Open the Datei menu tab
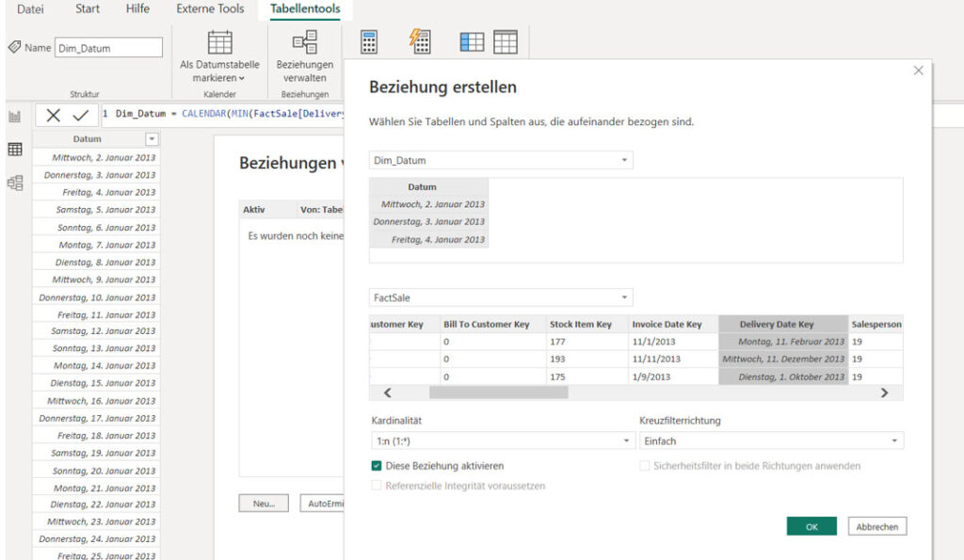 [x=30, y=9]
